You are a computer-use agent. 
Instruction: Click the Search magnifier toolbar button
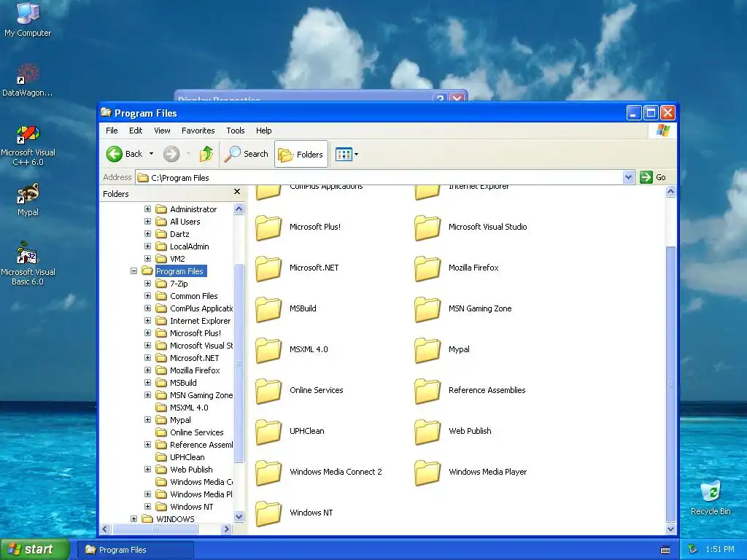click(247, 154)
